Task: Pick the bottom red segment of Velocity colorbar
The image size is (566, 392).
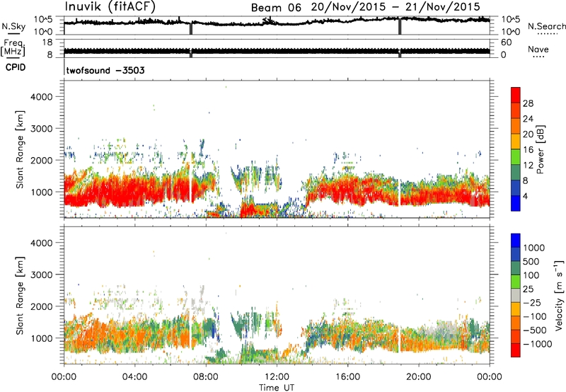Action: [516, 350]
